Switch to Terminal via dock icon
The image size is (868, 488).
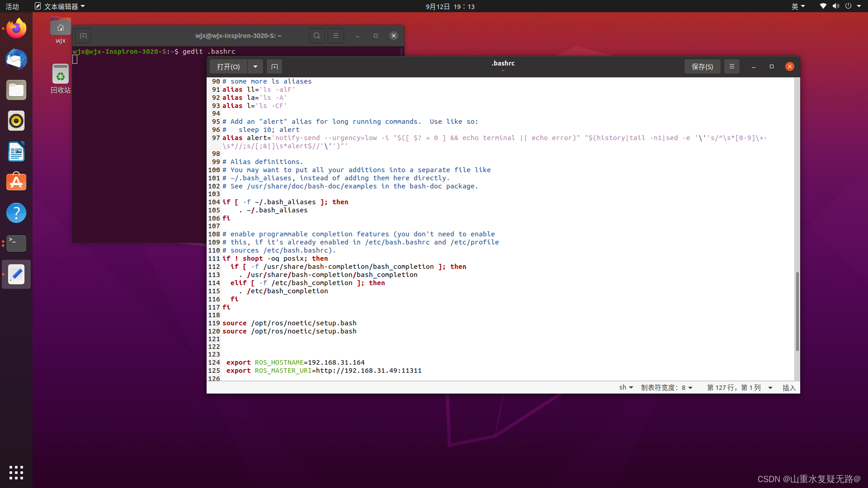point(16,244)
